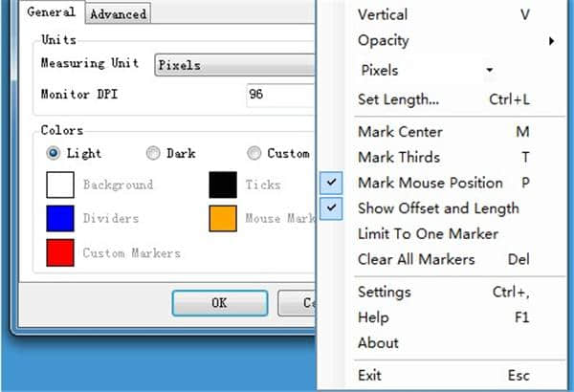Toggle the Show Offset and Length checkmark
This screenshot has height=392, width=574.
(x=331, y=207)
